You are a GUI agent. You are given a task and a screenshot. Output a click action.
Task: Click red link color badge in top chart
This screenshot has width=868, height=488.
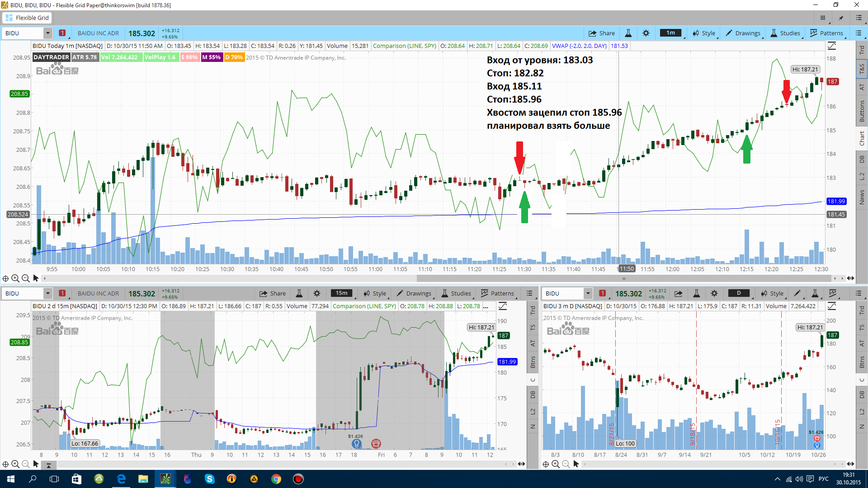[62, 33]
